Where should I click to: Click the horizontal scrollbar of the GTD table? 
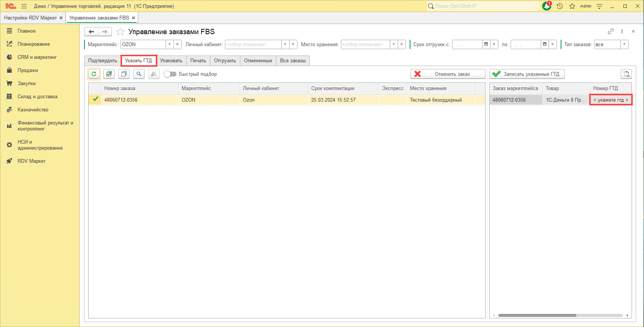coord(537,315)
